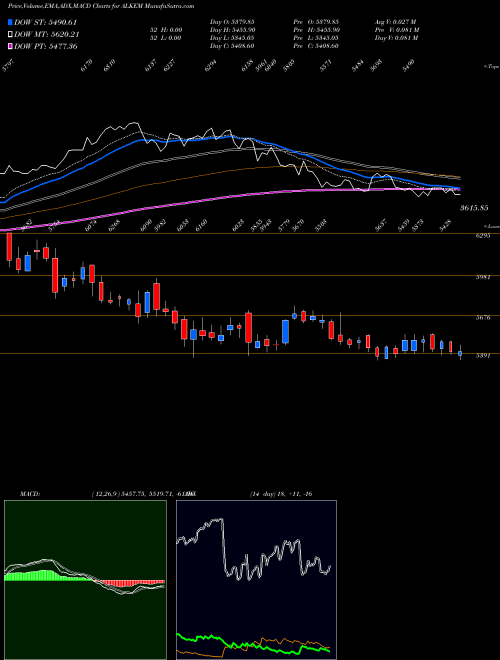Viewport: 500px width, 660px height.
Task: Click the large current price label beside EMA lines
Action: [474, 208]
